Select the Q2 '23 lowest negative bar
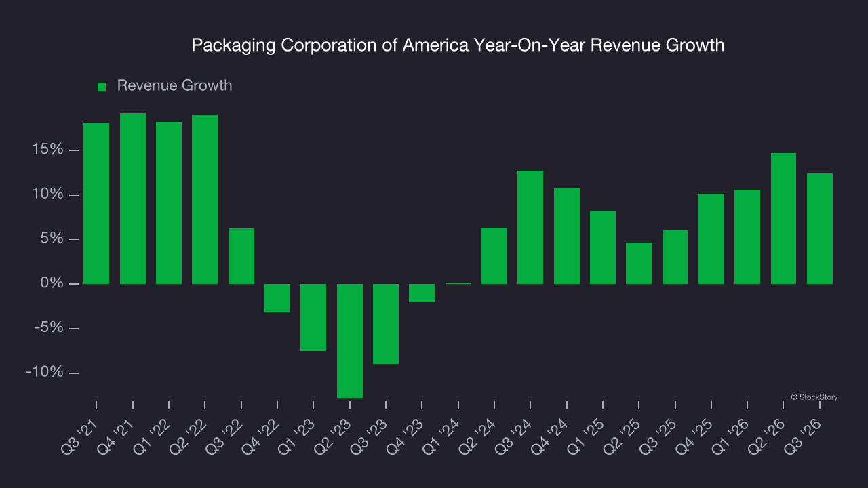Screen dimensions: 868x488 pyautogui.click(x=350, y=341)
